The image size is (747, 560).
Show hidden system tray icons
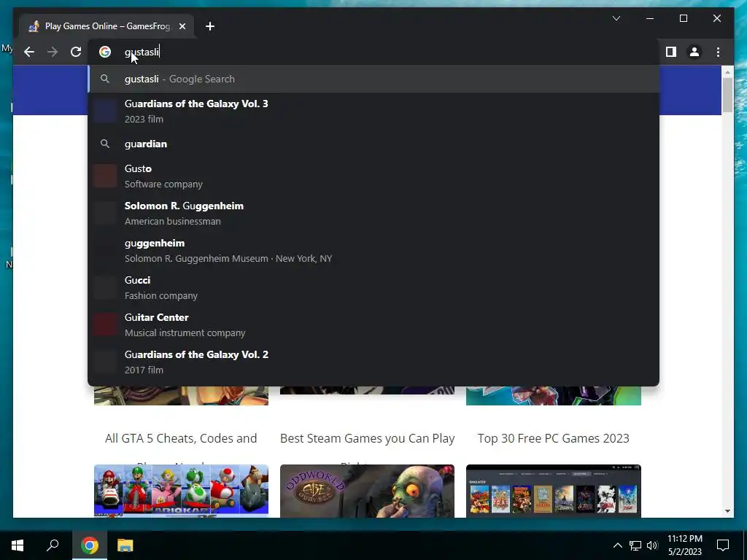tap(617, 545)
